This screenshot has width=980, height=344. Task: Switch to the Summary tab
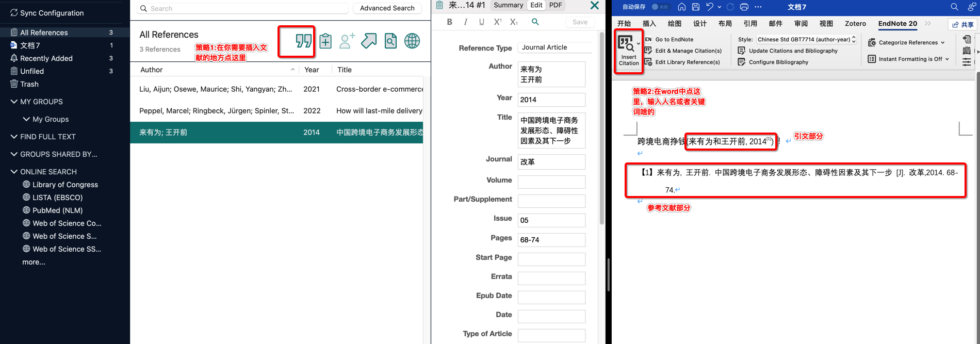click(x=508, y=5)
